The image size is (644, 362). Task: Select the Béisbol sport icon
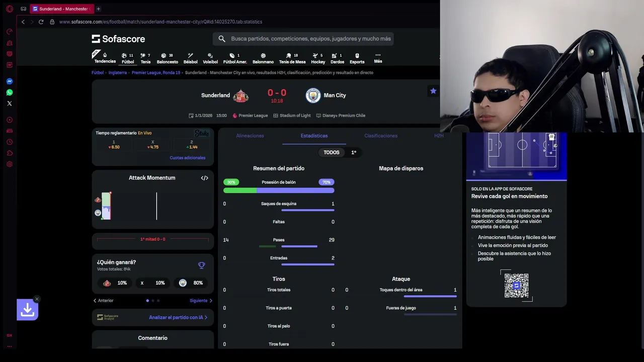tap(191, 58)
